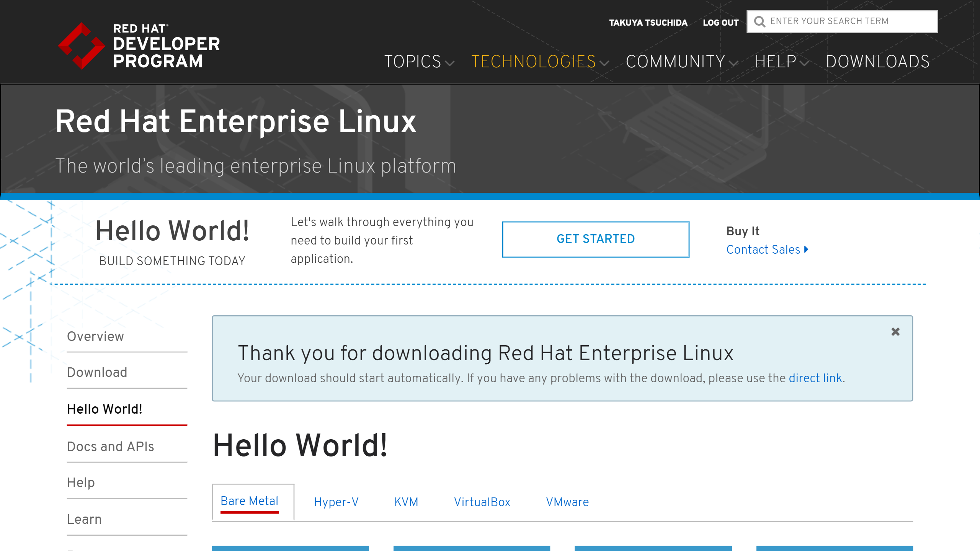Viewport: 980px width, 551px height.
Task: Click the direct link for manual download
Action: pyautogui.click(x=816, y=378)
